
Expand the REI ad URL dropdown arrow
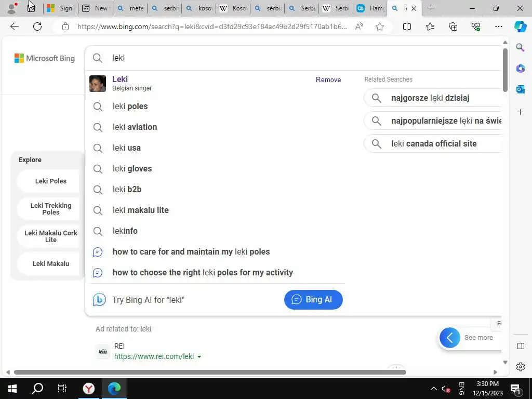199,356
